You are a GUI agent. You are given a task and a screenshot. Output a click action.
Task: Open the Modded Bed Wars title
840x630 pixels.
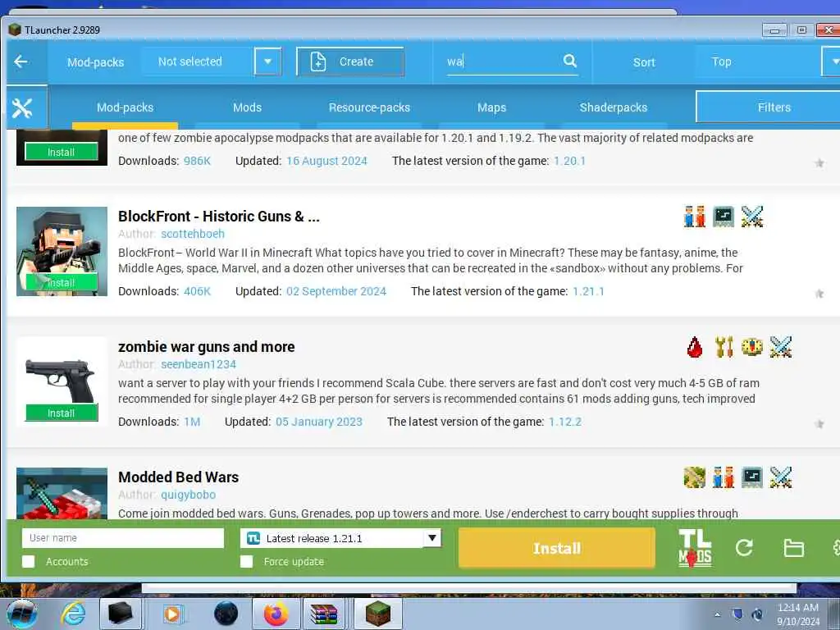click(x=178, y=477)
